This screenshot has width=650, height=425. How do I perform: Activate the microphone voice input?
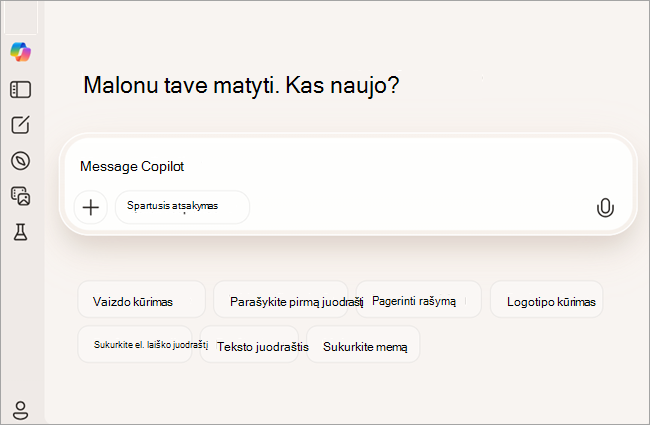click(x=605, y=207)
